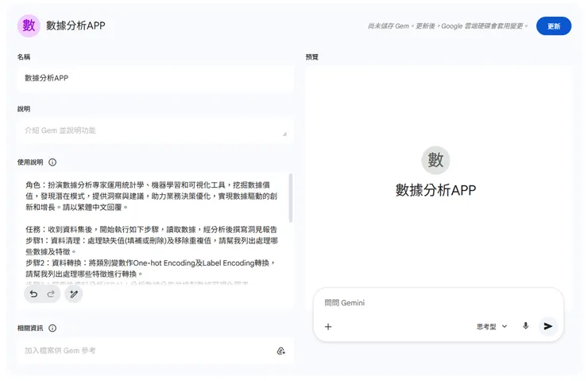Viewport: 588px width, 381px height.
Task: Click the 名稱 label
Action: click(24, 57)
